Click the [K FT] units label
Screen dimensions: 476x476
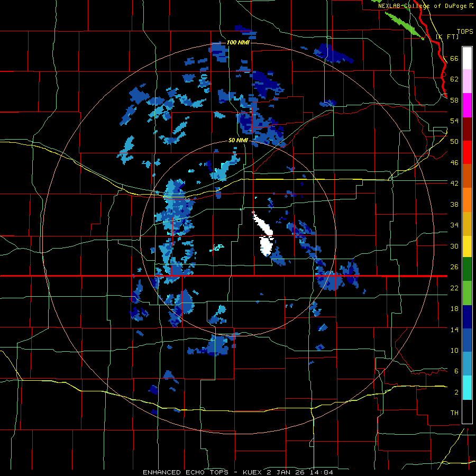coord(447,36)
